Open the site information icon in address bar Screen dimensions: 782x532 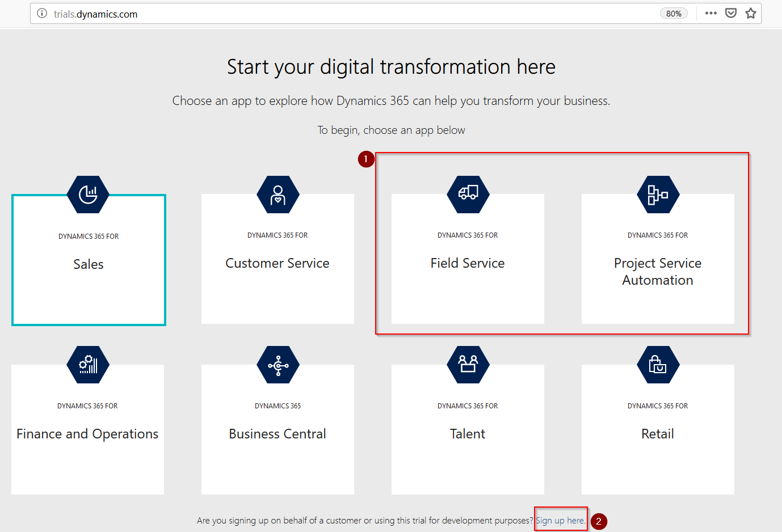42,14
